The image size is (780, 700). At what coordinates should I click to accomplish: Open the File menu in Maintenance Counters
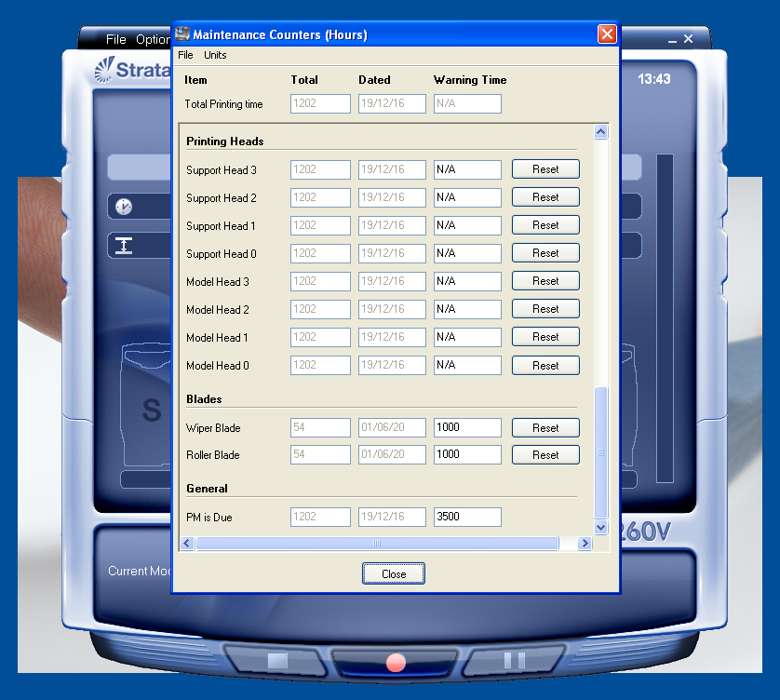(185, 55)
